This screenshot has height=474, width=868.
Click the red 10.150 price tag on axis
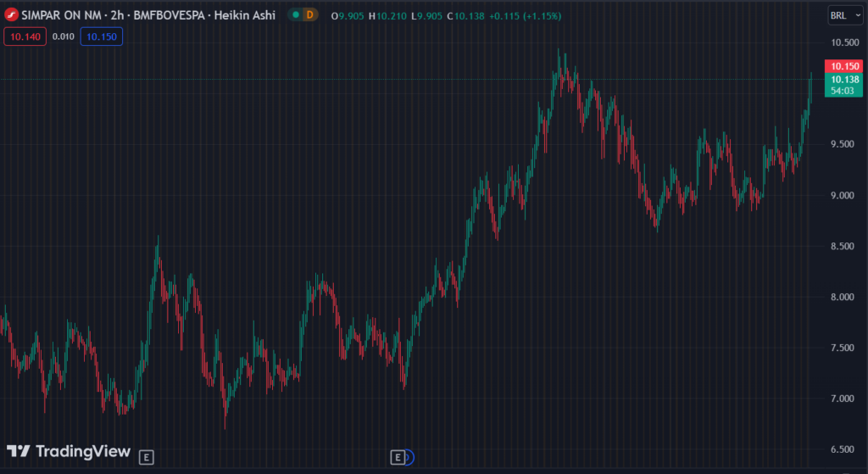[843, 66]
